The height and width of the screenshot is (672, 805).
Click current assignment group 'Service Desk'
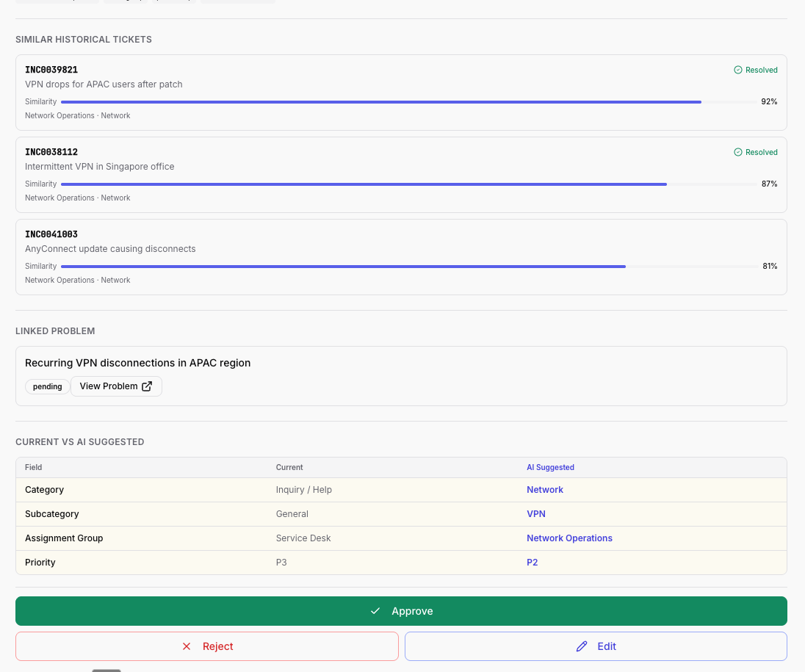303,538
